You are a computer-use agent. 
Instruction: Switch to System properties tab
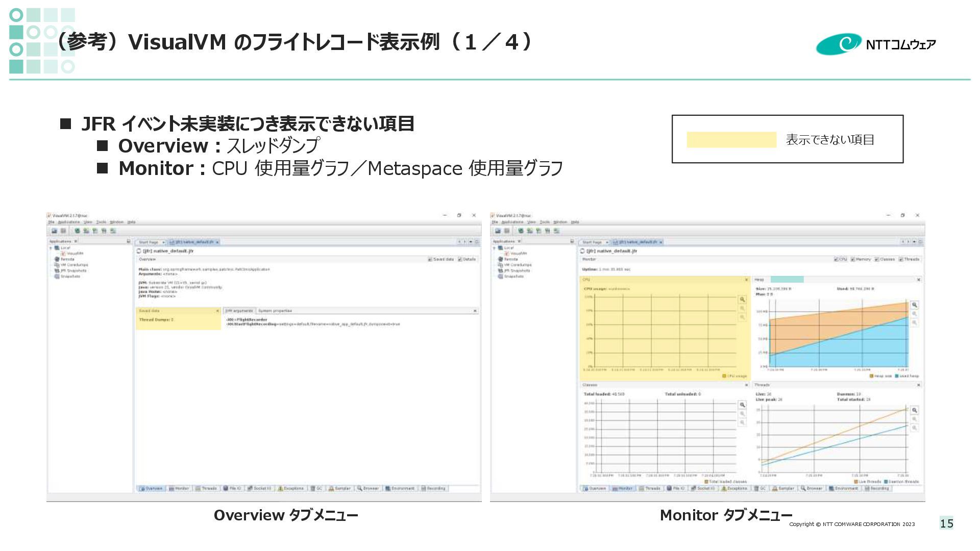[275, 311]
